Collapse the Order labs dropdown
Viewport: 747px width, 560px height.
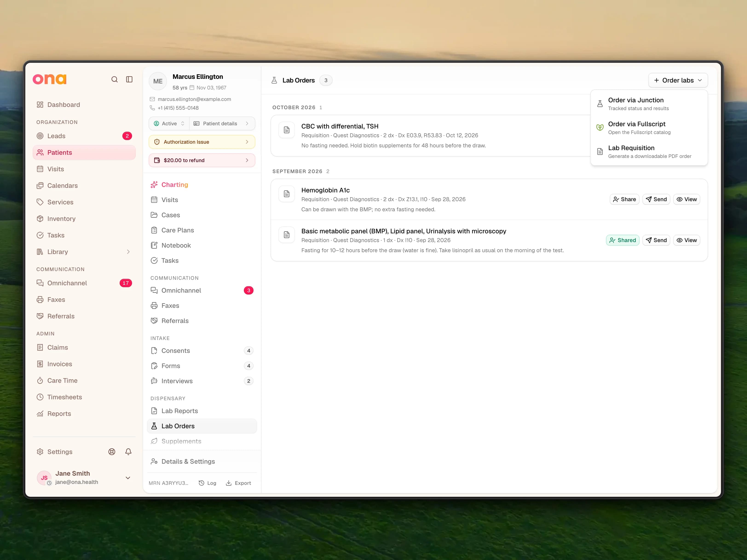point(678,80)
